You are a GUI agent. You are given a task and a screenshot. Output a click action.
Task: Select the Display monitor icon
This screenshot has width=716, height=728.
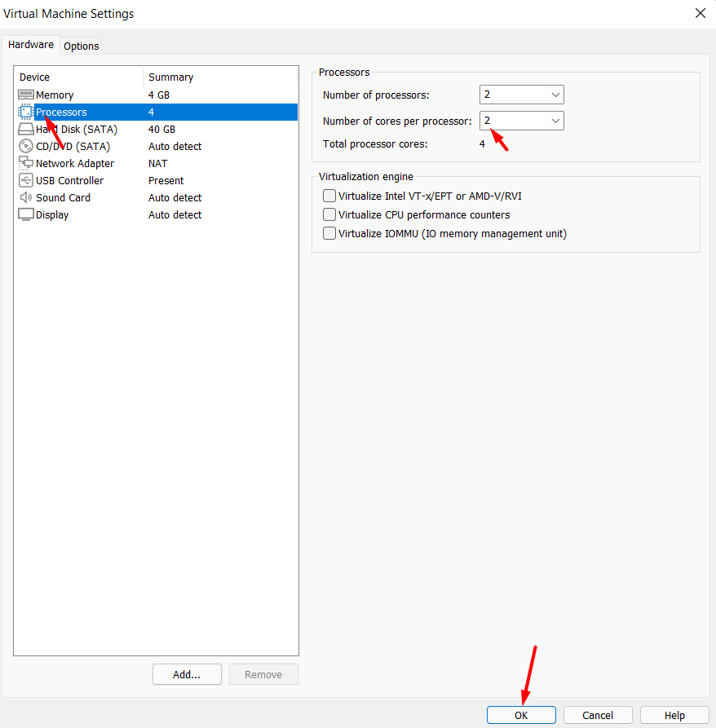click(x=26, y=215)
